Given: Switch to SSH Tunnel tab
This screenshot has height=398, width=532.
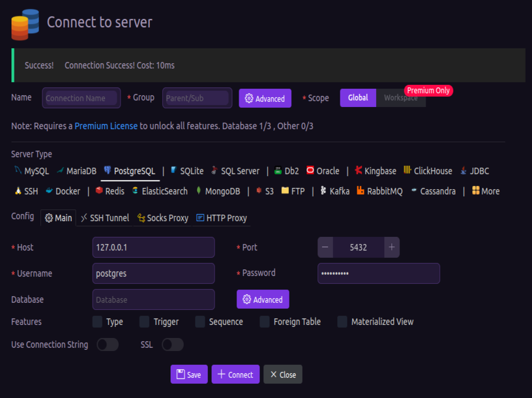Looking at the screenshot, I should 105,218.
